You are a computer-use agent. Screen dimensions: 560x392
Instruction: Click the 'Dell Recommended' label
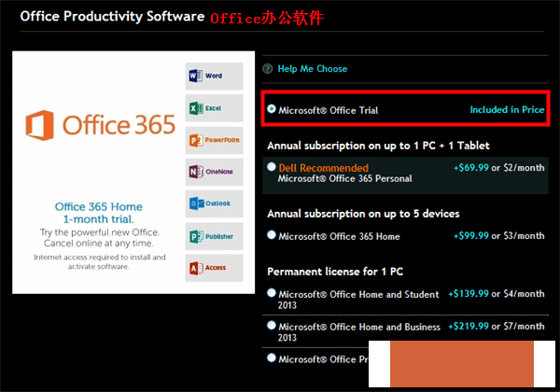pyautogui.click(x=324, y=168)
